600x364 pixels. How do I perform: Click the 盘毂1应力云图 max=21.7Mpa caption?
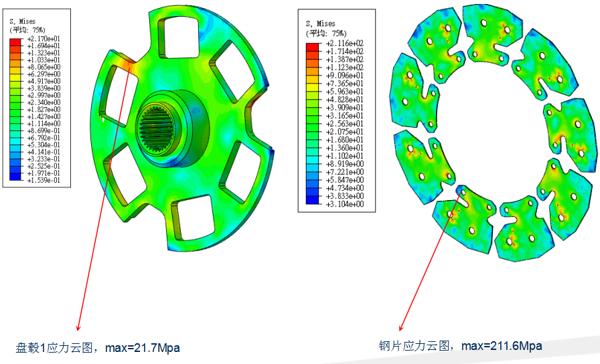pyautogui.click(x=98, y=348)
